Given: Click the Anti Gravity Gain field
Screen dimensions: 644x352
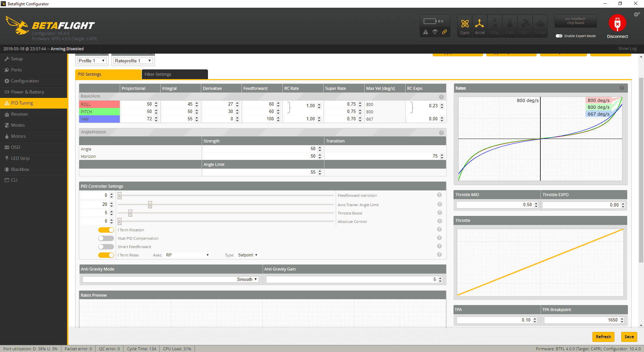Looking at the screenshot, I should [355, 279].
